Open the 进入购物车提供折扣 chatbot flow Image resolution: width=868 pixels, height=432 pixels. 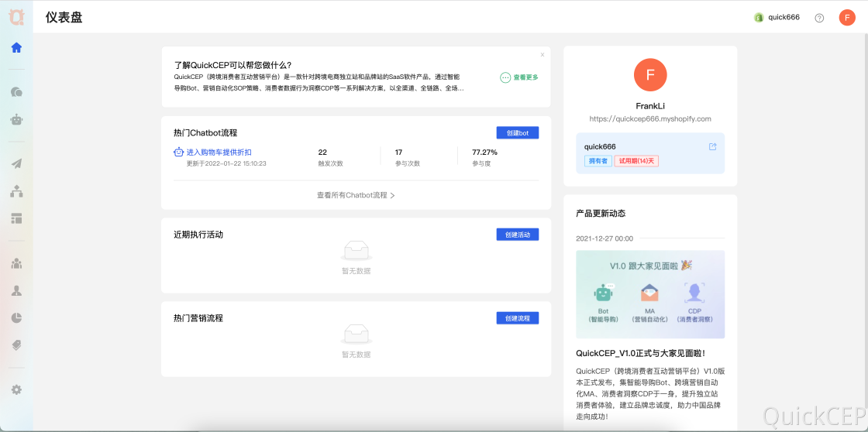[x=219, y=152]
